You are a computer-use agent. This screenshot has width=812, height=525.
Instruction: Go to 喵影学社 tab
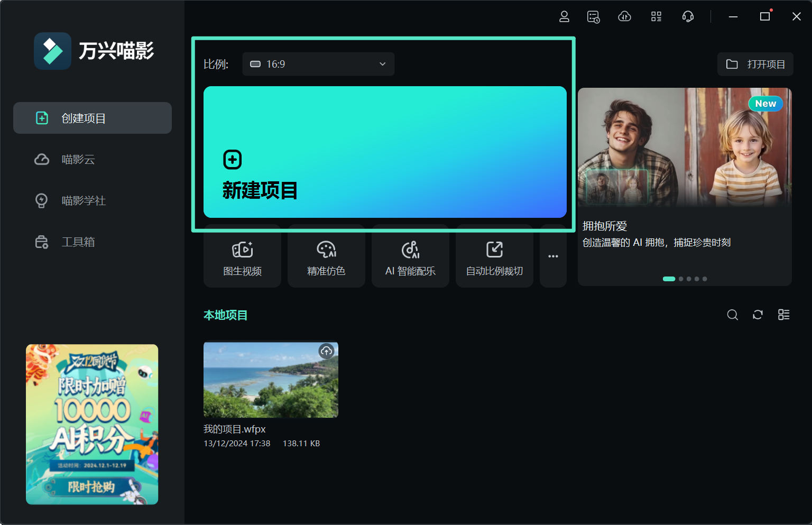click(x=83, y=200)
